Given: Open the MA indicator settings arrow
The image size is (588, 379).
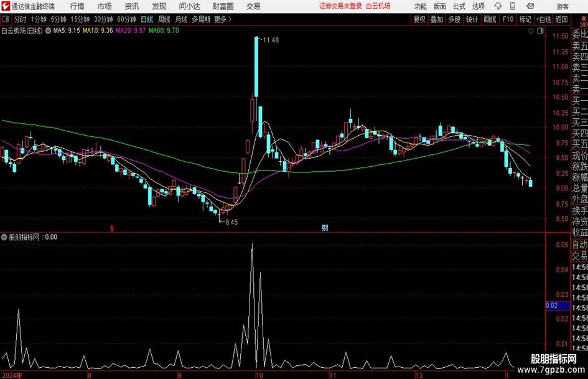Looking at the screenshot, I should (49, 30).
